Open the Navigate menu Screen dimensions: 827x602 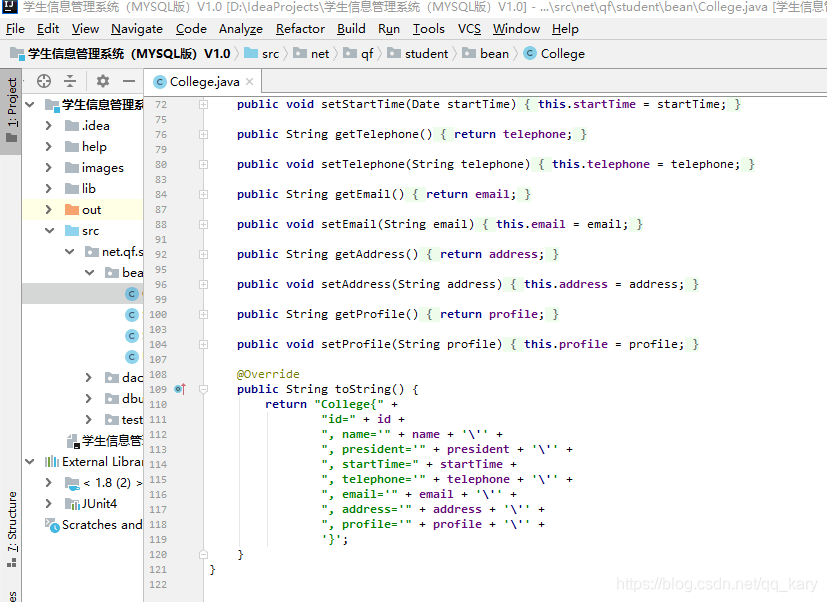pyautogui.click(x=137, y=29)
